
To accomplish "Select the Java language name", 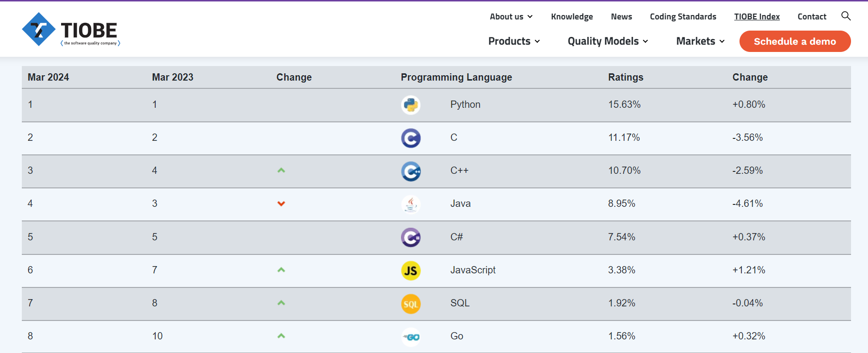I will (460, 203).
